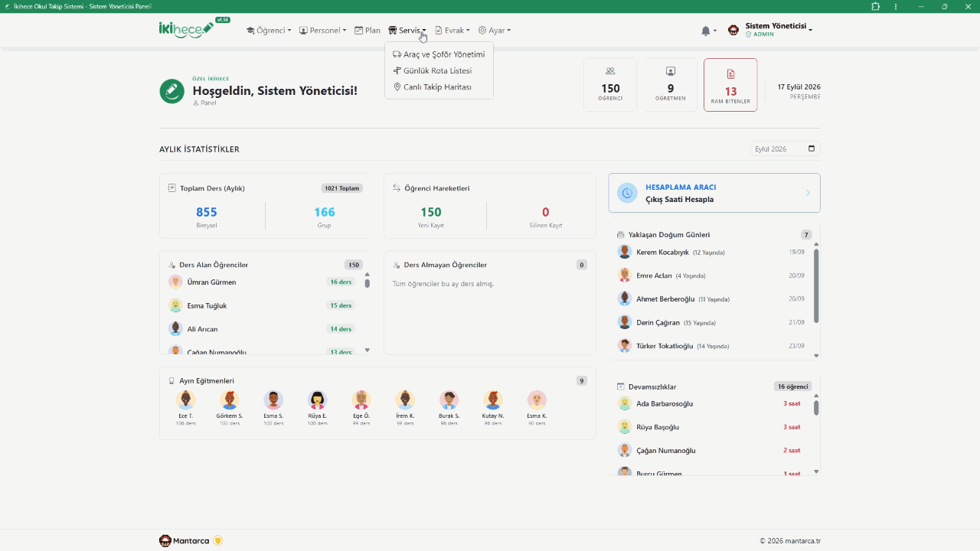Click Esma Tuğluk in students list
The width and height of the screenshot is (980, 551).
tap(207, 305)
